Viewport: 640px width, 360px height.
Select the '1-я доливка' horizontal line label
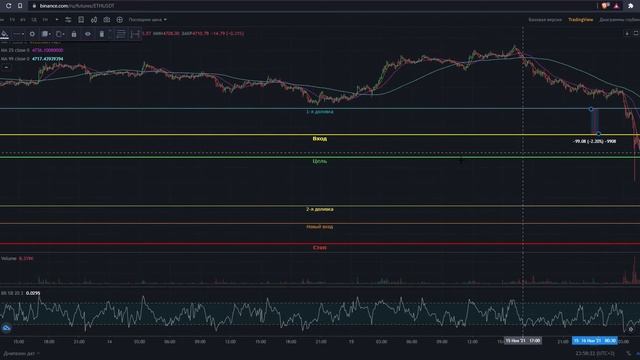pyautogui.click(x=320, y=111)
